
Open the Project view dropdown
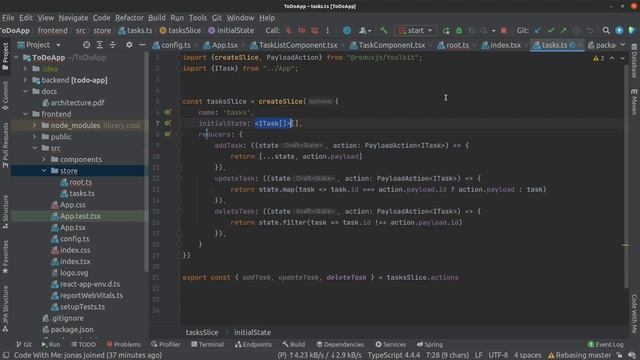[39, 45]
